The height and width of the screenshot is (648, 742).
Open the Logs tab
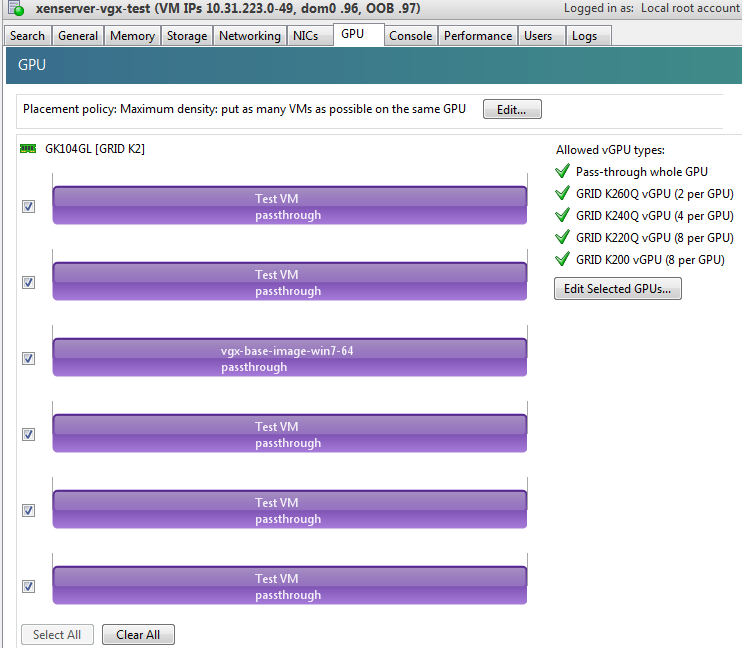pyautogui.click(x=584, y=36)
